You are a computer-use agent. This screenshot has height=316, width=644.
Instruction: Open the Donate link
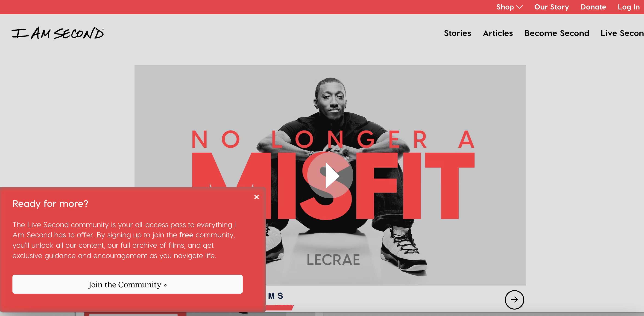[593, 7]
